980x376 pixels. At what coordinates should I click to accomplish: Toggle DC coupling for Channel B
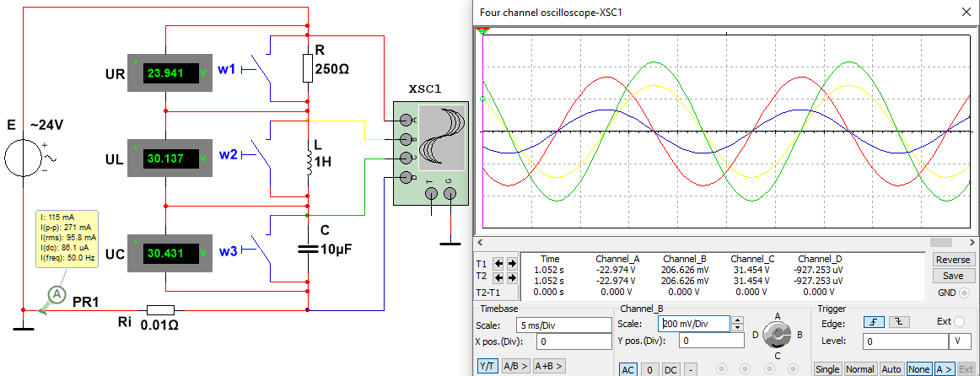pyautogui.click(x=670, y=370)
